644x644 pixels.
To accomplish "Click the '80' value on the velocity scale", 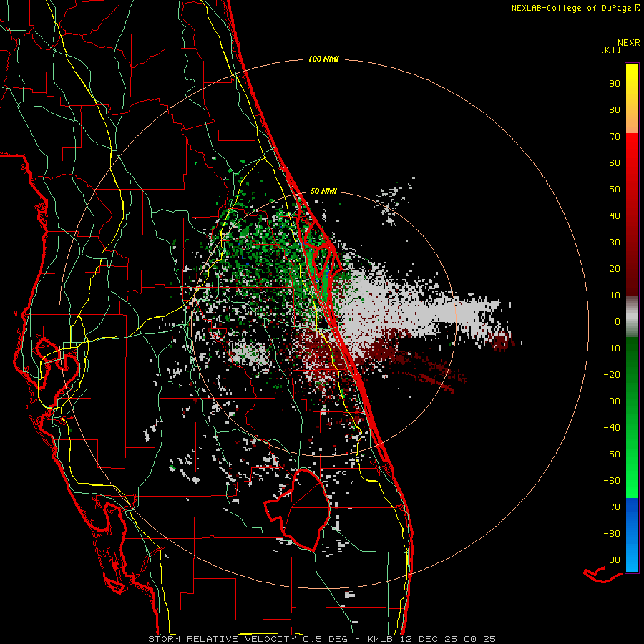I will [x=615, y=109].
